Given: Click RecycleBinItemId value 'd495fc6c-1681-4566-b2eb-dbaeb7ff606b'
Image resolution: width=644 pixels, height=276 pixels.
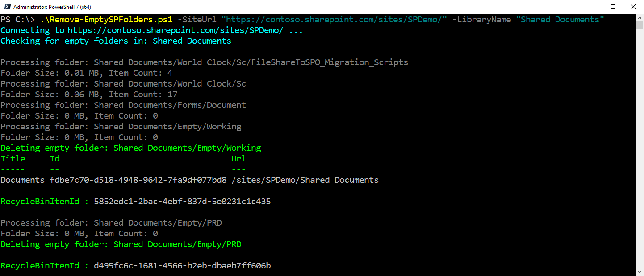Looking at the screenshot, I should 182,266.
